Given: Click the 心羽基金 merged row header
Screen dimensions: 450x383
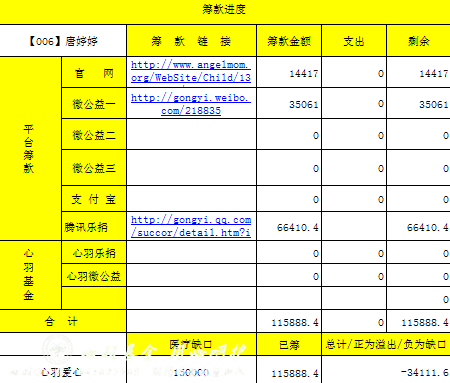Looking at the screenshot, I should [x=30, y=275].
